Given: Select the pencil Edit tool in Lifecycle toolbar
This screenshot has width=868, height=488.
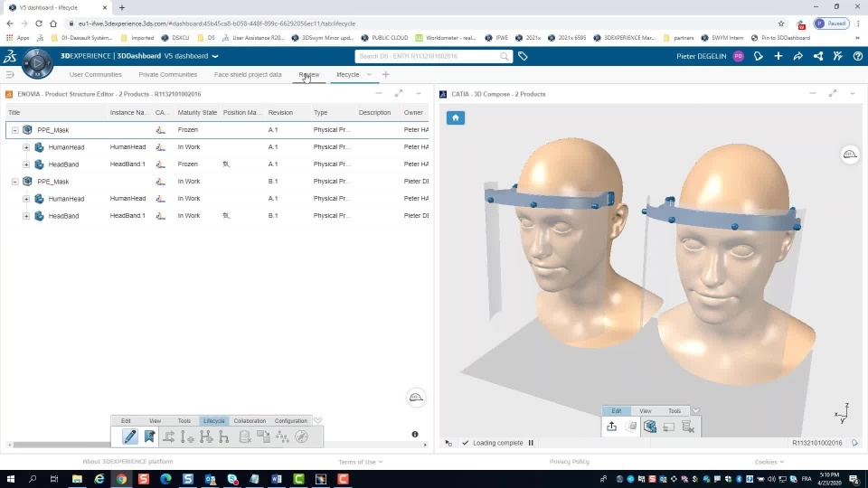Looking at the screenshot, I should pyautogui.click(x=129, y=436).
